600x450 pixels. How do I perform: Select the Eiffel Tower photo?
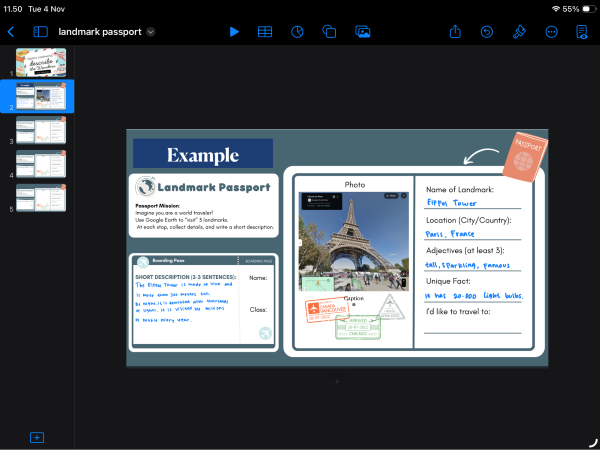coord(355,241)
